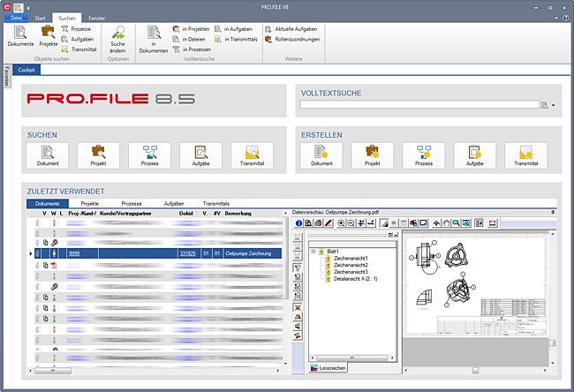
Task: Open the Favoriten side panel
Action: click(6, 76)
